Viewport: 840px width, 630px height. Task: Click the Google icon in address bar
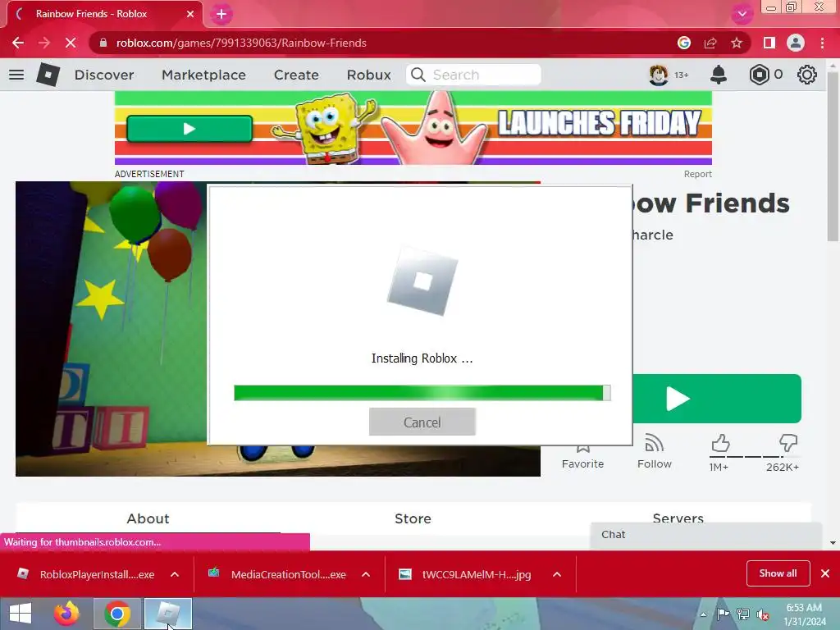pos(683,43)
